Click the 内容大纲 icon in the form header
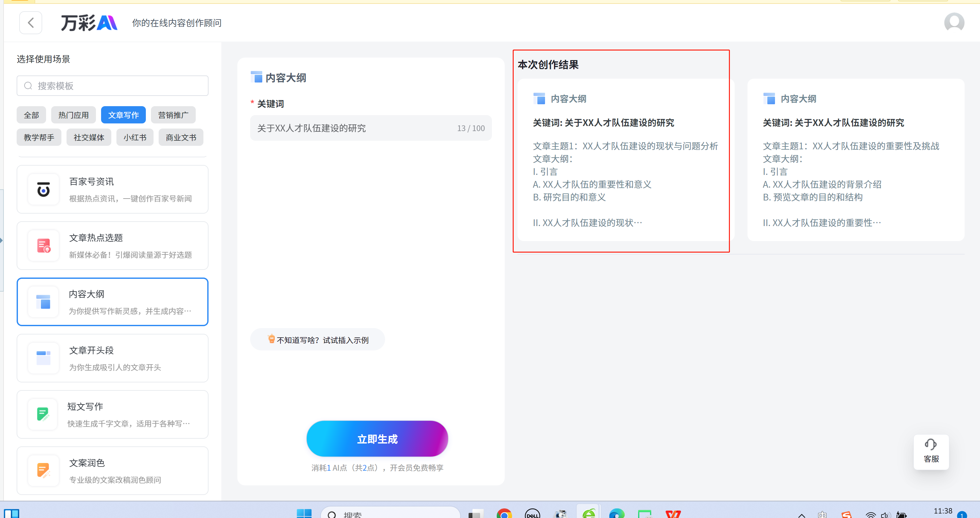This screenshot has height=518, width=980. [257, 77]
